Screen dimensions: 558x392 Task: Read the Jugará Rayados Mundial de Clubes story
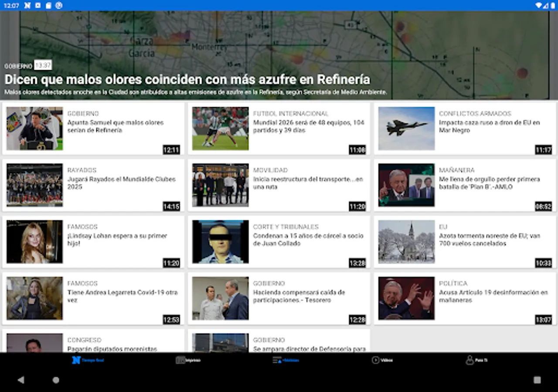121,183
